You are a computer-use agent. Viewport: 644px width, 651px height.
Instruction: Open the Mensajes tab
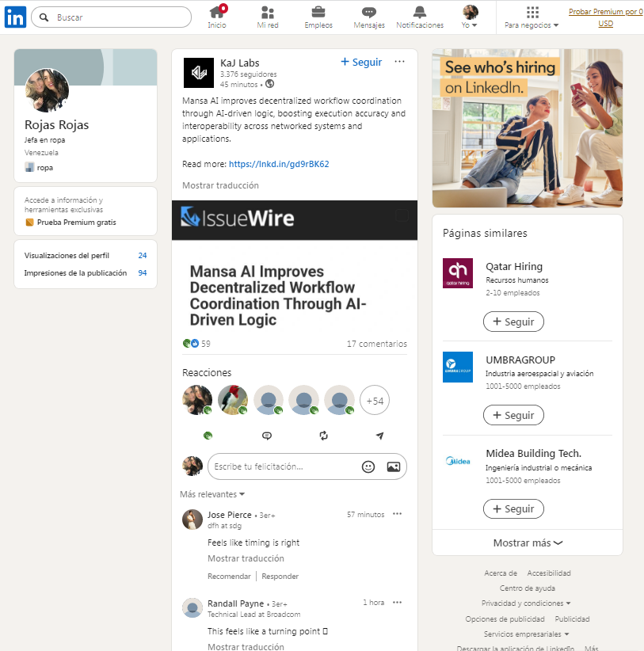369,17
